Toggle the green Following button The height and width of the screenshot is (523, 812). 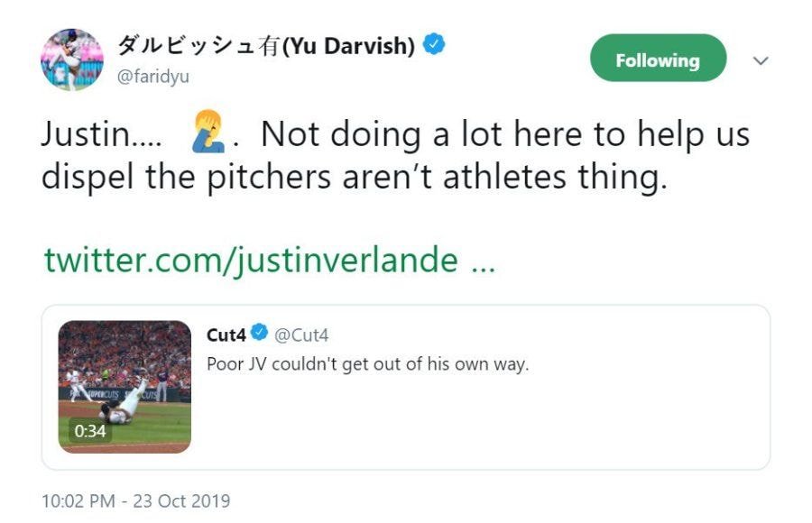(x=658, y=60)
